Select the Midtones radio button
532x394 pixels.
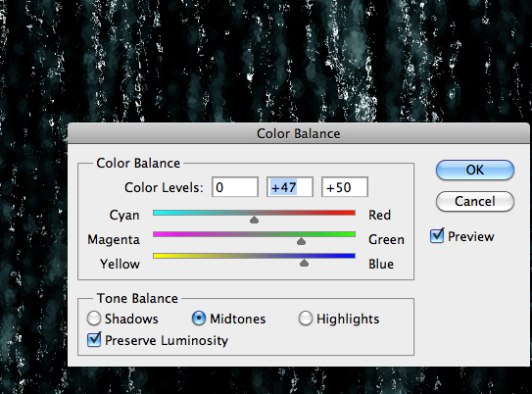(x=199, y=319)
